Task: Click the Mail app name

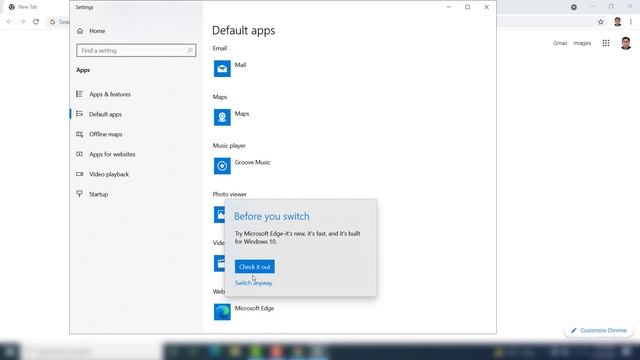Action: (240, 65)
